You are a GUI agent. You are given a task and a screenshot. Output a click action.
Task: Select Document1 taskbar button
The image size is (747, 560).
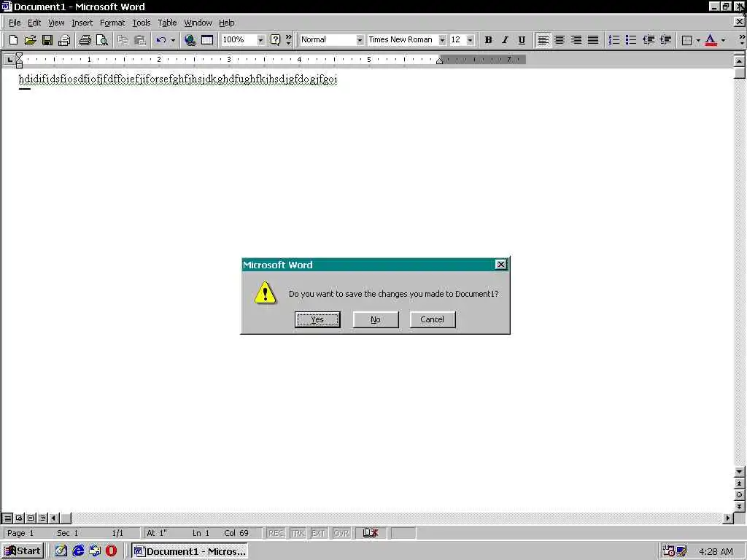pyautogui.click(x=190, y=551)
